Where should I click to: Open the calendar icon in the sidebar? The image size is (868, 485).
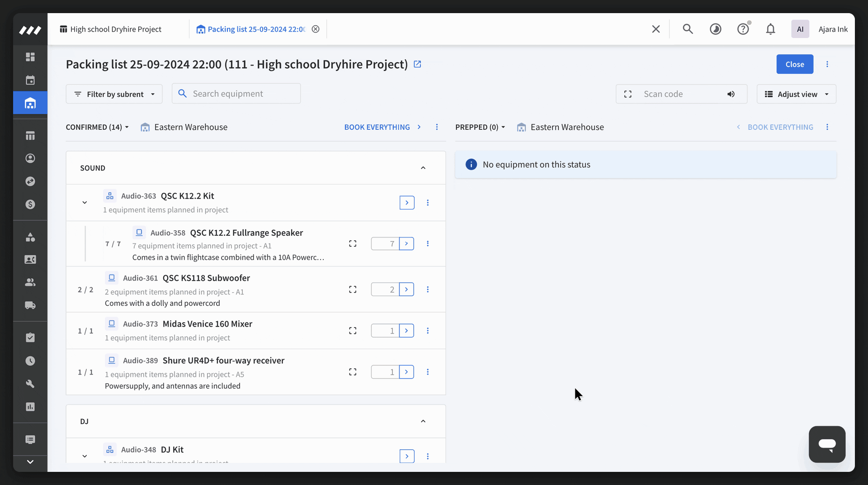[x=30, y=80]
